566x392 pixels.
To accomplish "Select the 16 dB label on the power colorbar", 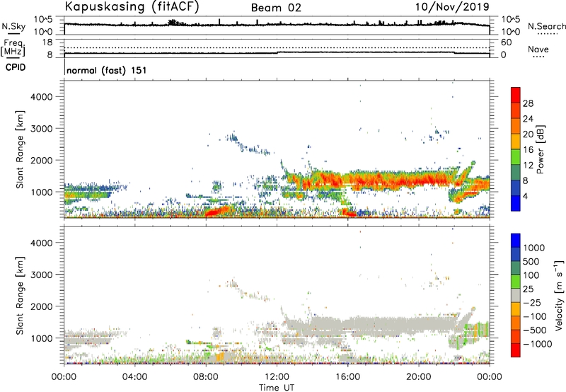I will point(528,149).
